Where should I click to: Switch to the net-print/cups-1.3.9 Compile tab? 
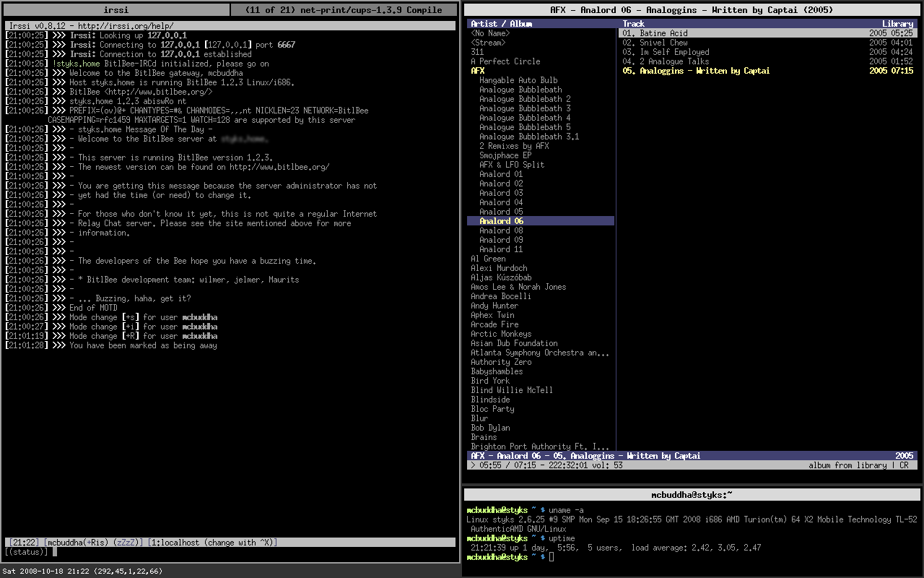click(344, 10)
